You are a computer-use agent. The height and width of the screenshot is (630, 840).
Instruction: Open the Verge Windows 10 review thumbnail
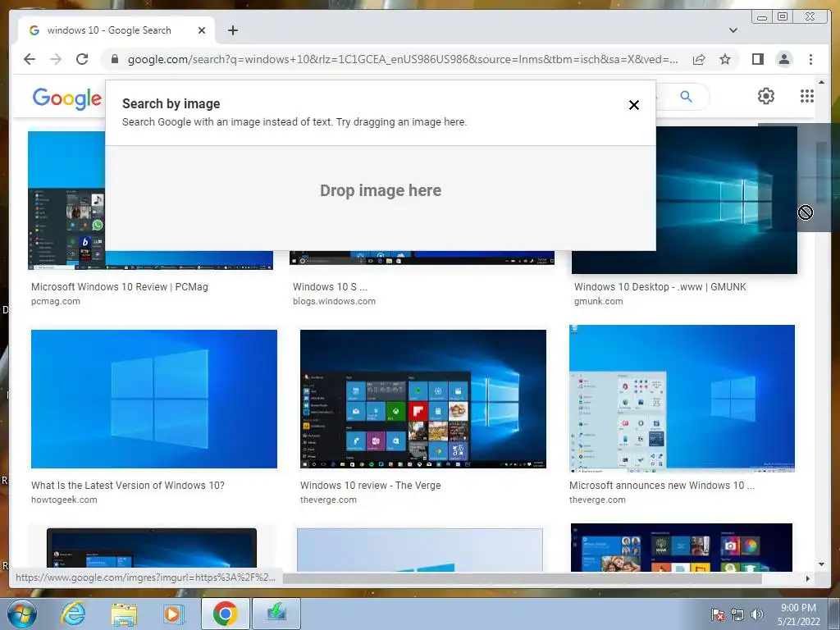point(423,399)
